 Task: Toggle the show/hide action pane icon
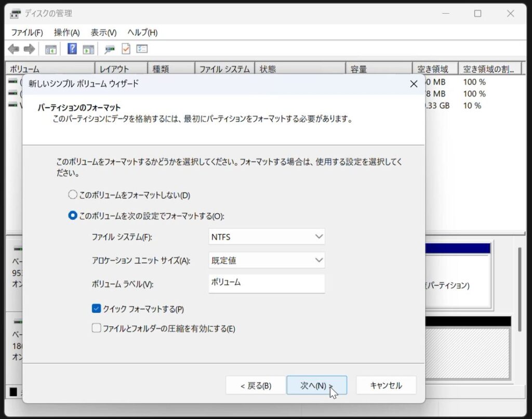(88, 49)
